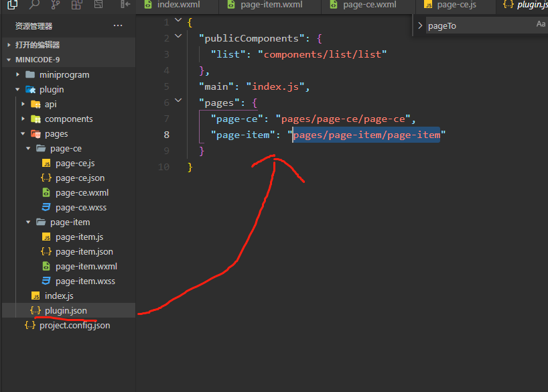Expand the miniprogram folder arrow
Image resolution: width=548 pixels, height=392 pixels.
[x=17, y=74]
